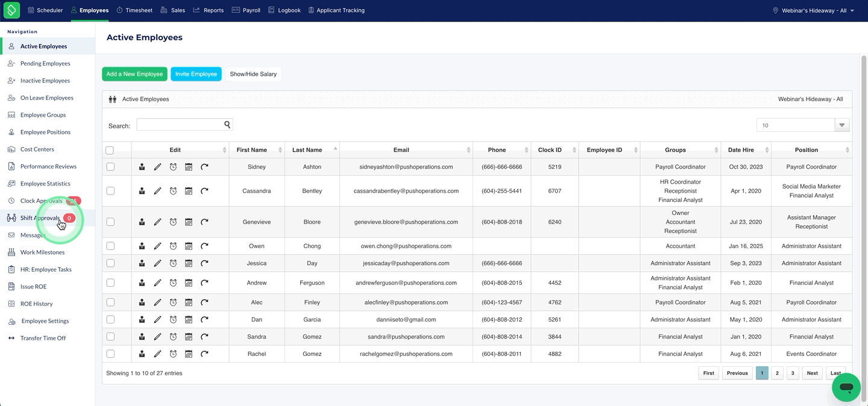Click the Transfer Time Off arrows icon
Viewport: 868px width, 406px height.
click(x=11, y=339)
